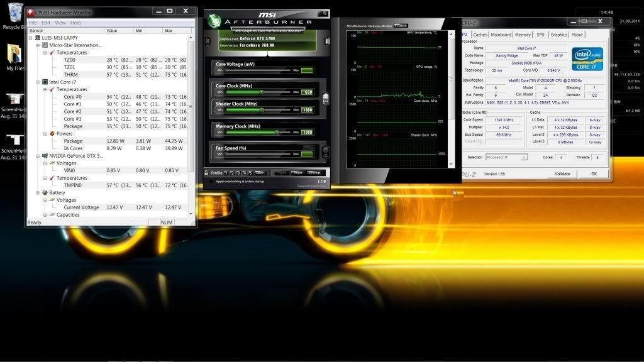Viewport: 644px width, 362px height.
Task: Click the HWMonitor vertical scrollbar
Action: [191, 126]
